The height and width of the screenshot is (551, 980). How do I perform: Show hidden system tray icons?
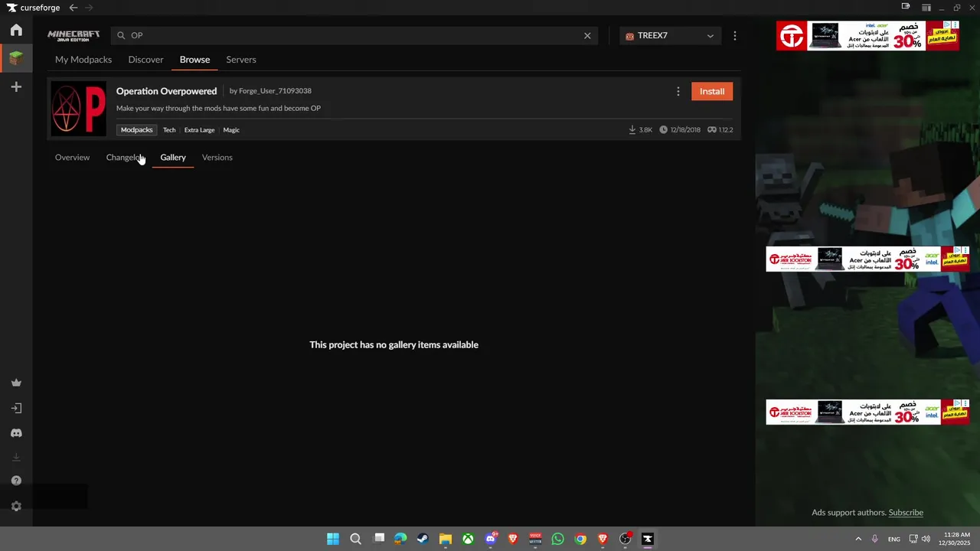pos(858,539)
